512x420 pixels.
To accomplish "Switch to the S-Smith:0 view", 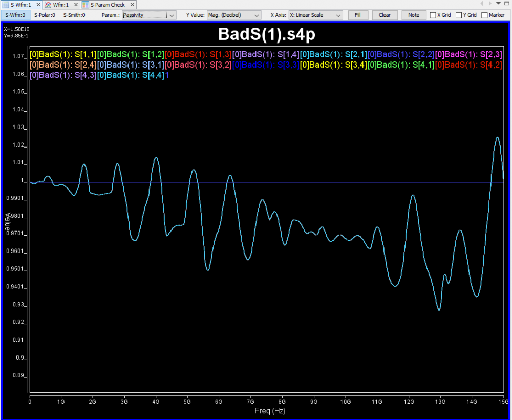I will (74, 15).
